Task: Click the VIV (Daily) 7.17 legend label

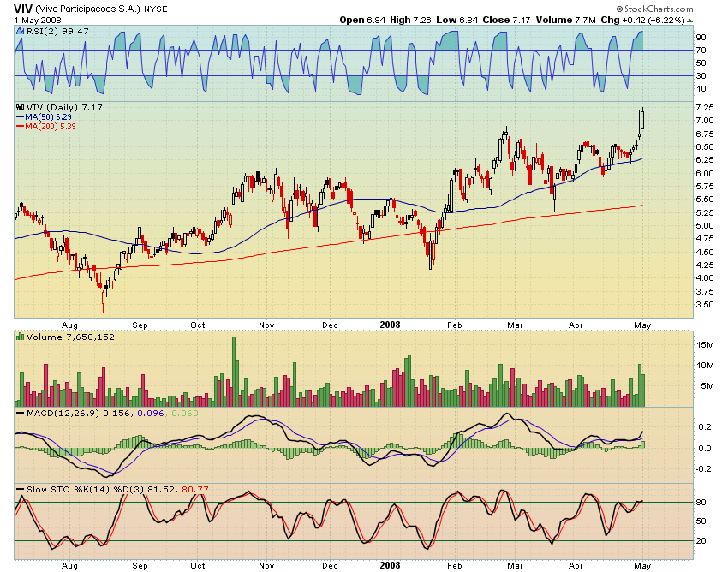Action: [64, 107]
